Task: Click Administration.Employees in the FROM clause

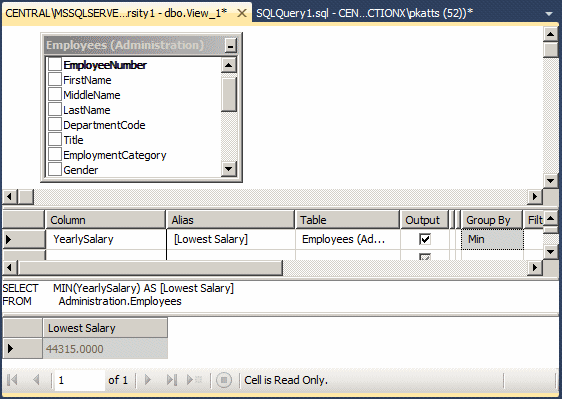Action: coord(120,301)
